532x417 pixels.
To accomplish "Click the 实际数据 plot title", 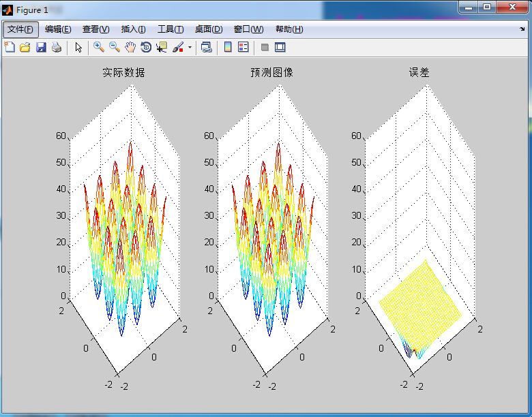I will (x=124, y=72).
